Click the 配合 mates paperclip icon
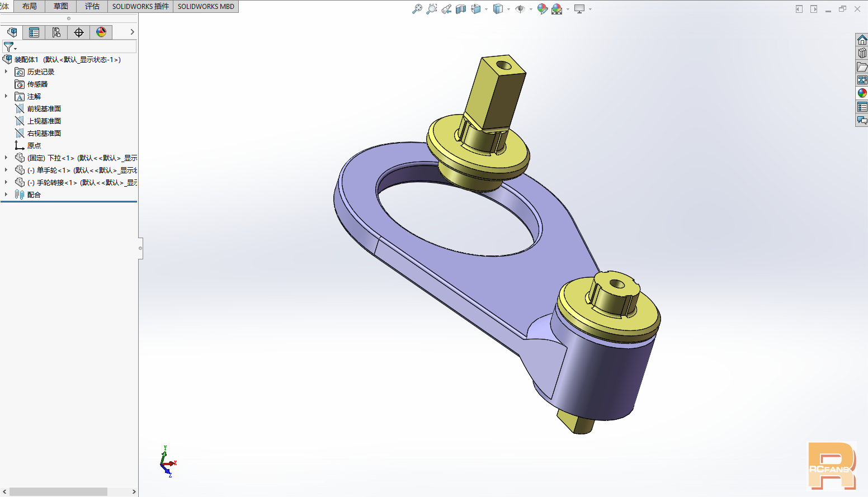Viewport: 868px width, 497px height. 20,195
